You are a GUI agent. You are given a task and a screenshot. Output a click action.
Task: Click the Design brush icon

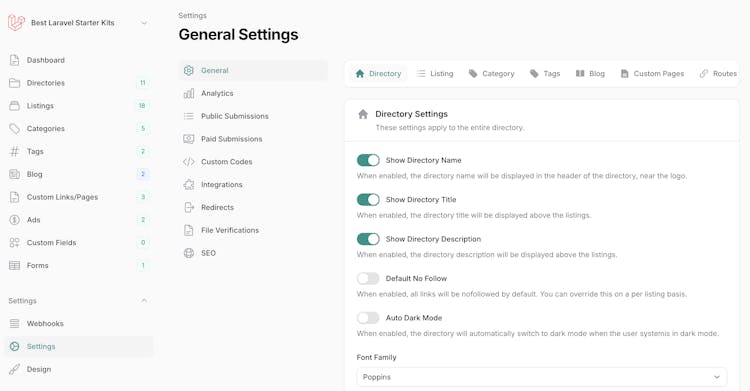(x=15, y=369)
